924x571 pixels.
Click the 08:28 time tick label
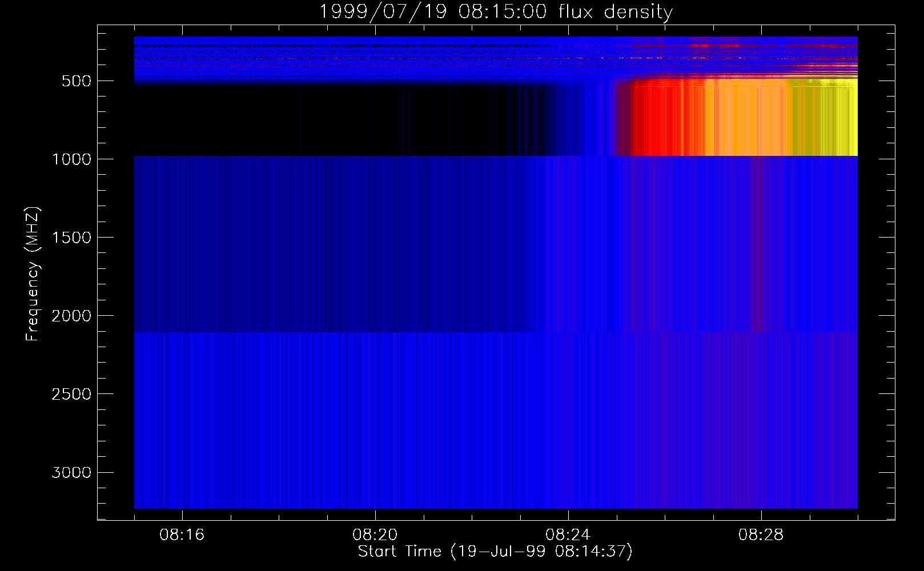coord(761,535)
